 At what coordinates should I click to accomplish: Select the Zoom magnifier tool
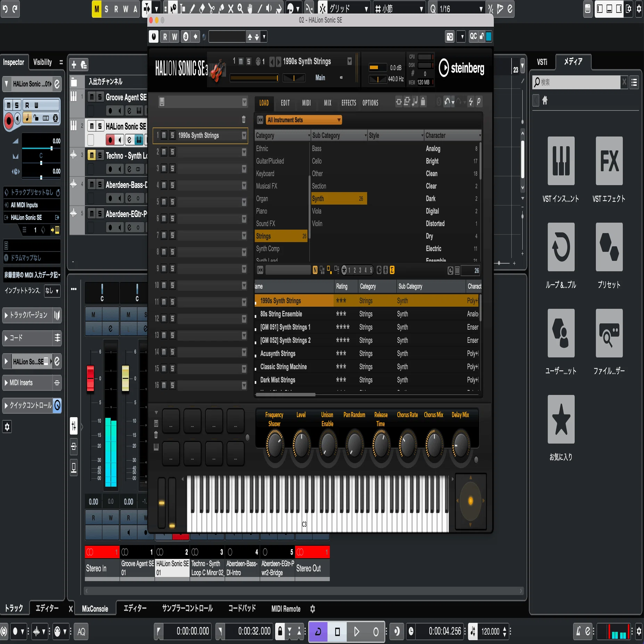pos(240,9)
